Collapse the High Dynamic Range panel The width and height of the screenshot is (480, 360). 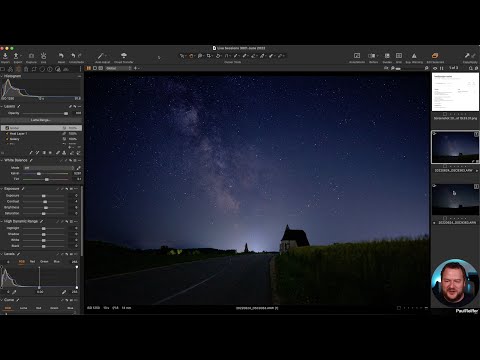[x=2, y=221]
